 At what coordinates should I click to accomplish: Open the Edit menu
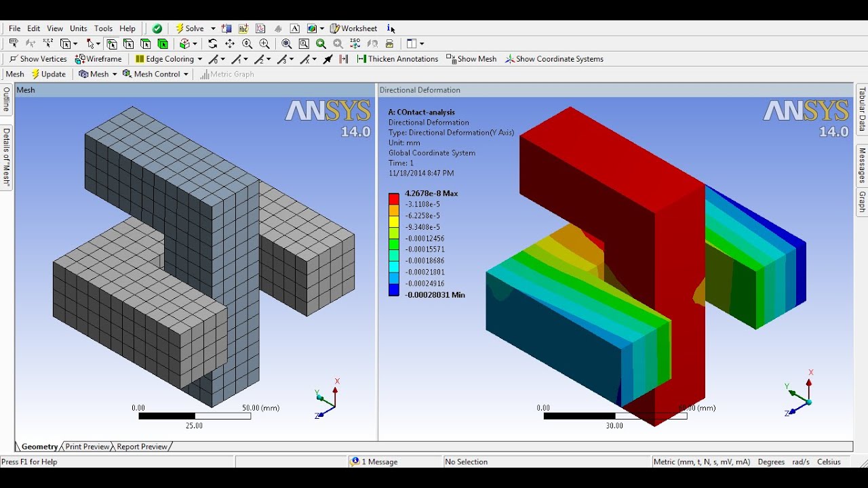coord(33,28)
